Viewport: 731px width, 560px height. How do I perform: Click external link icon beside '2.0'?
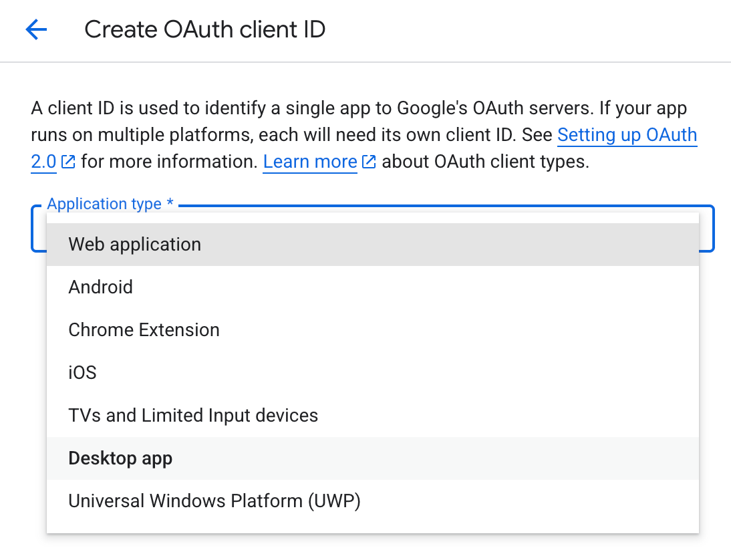[68, 162]
